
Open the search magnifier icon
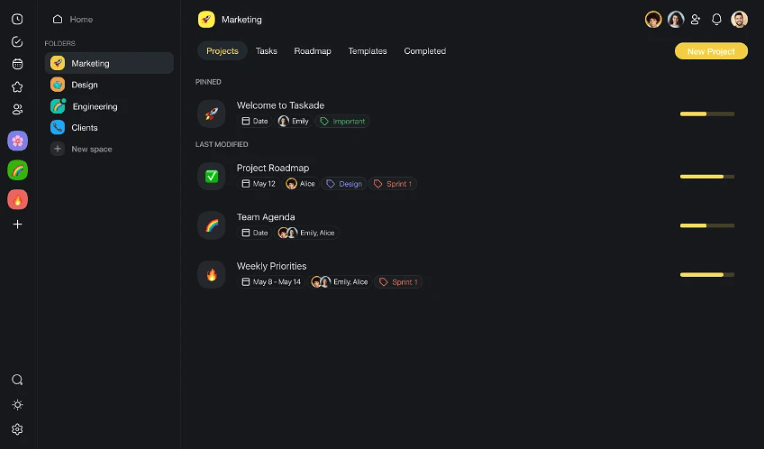coord(17,380)
